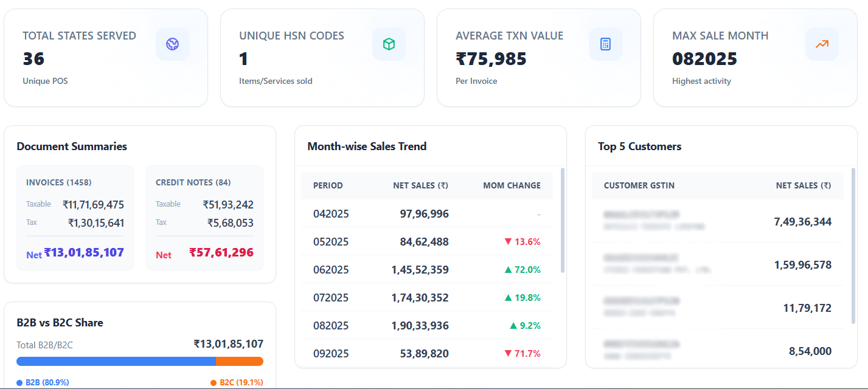Click the Month-wise Sales Trend title
The image size is (868, 389).
click(367, 146)
